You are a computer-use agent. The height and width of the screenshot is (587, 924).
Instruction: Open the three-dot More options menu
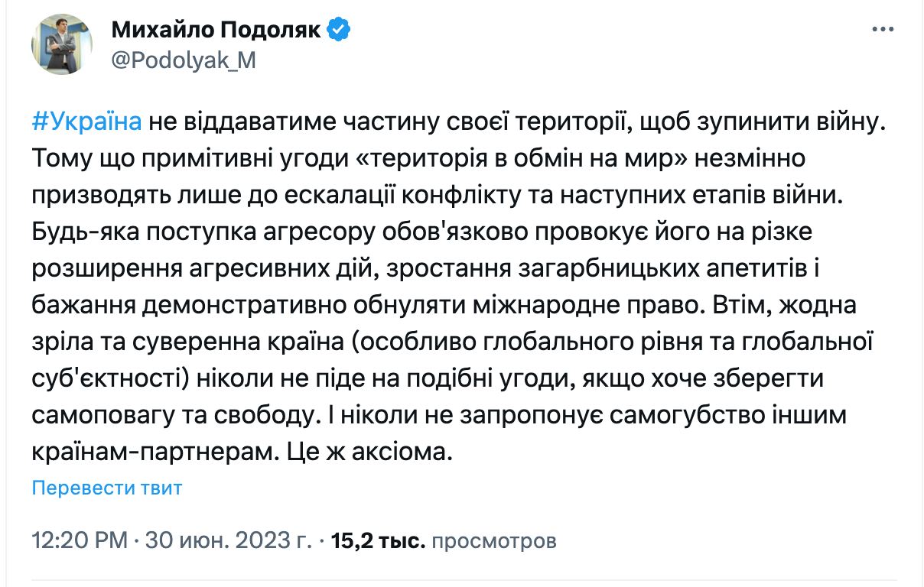pyautogui.click(x=883, y=30)
